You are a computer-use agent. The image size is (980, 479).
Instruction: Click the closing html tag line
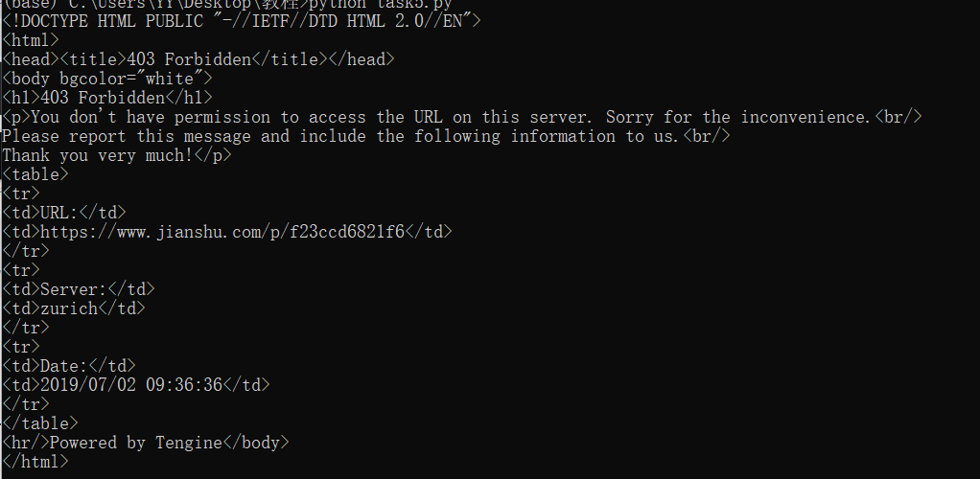(x=35, y=462)
